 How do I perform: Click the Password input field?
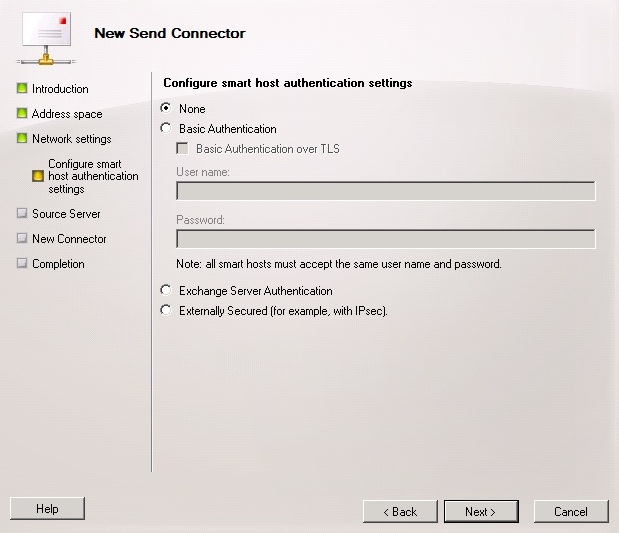point(386,239)
